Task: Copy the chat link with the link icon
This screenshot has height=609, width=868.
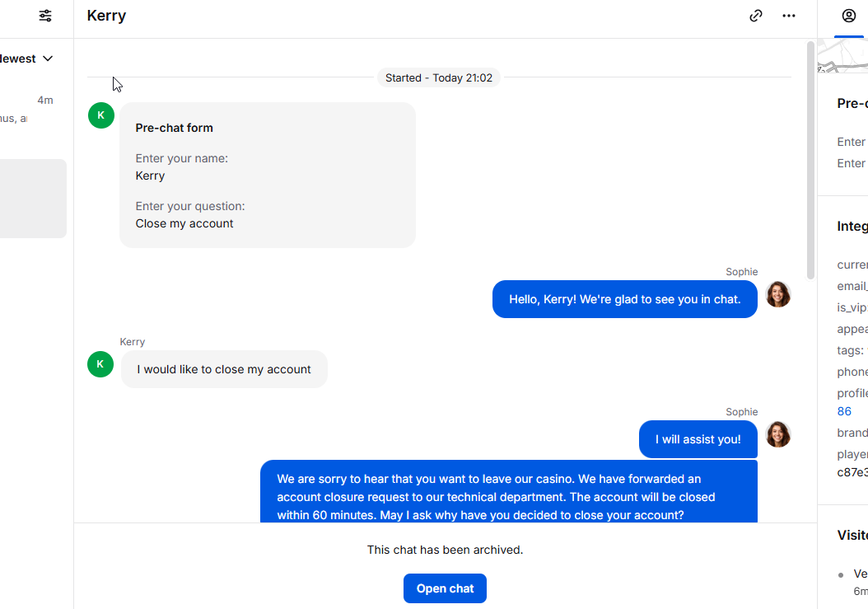Action: pos(756,16)
